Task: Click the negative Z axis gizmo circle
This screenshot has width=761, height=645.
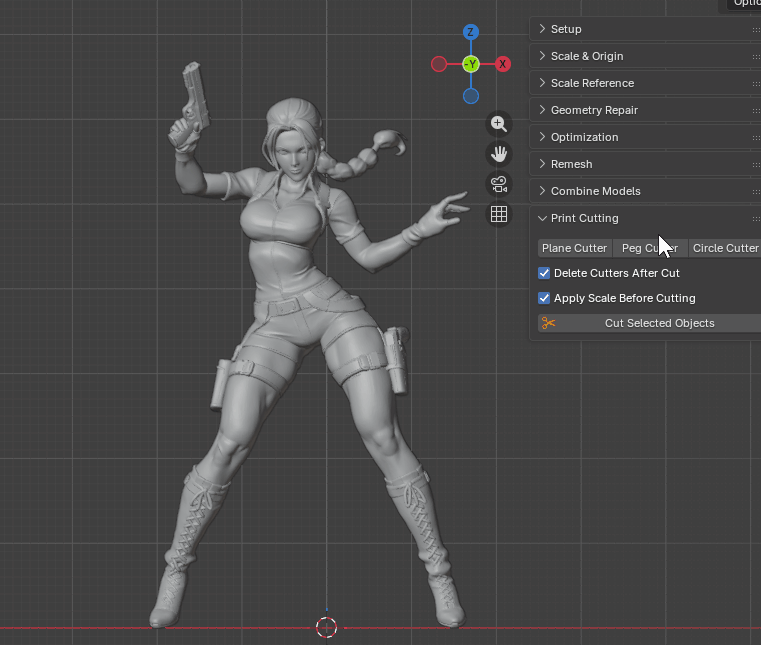Action: point(470,96)
